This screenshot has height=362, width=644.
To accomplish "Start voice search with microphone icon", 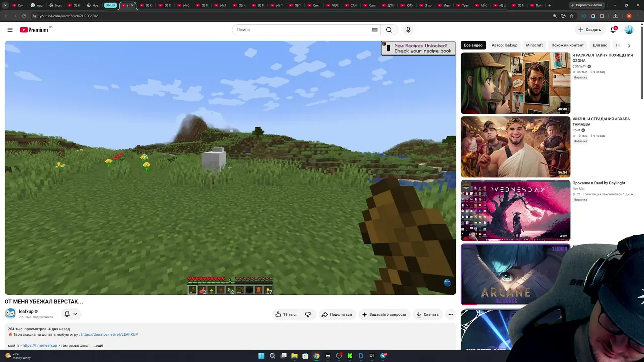I will (x=408, y=30).
